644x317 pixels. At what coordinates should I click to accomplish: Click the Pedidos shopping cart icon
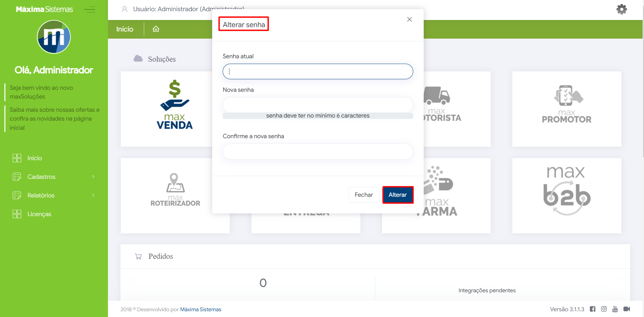pyautogui.click(x=138, y=256)
